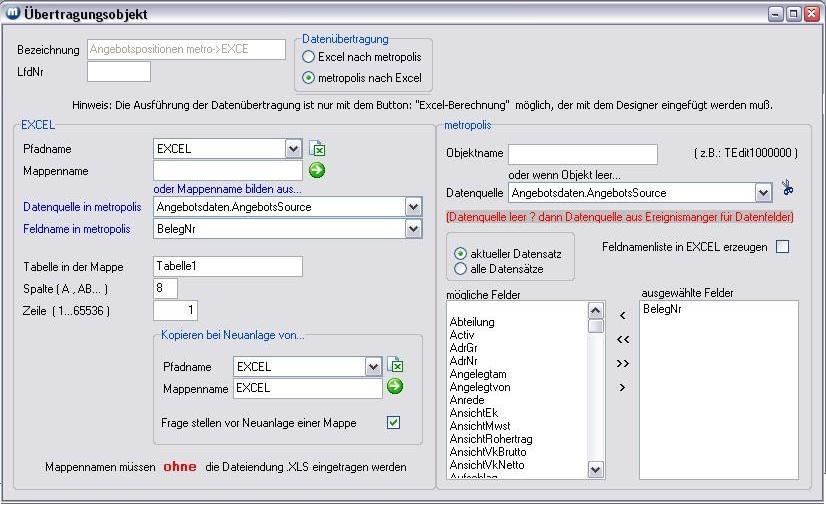This screenshot has height=505, width=826.
Task: Click the scissors icon beside metropolis Datenquelle
Action: [x=788, y=189]
